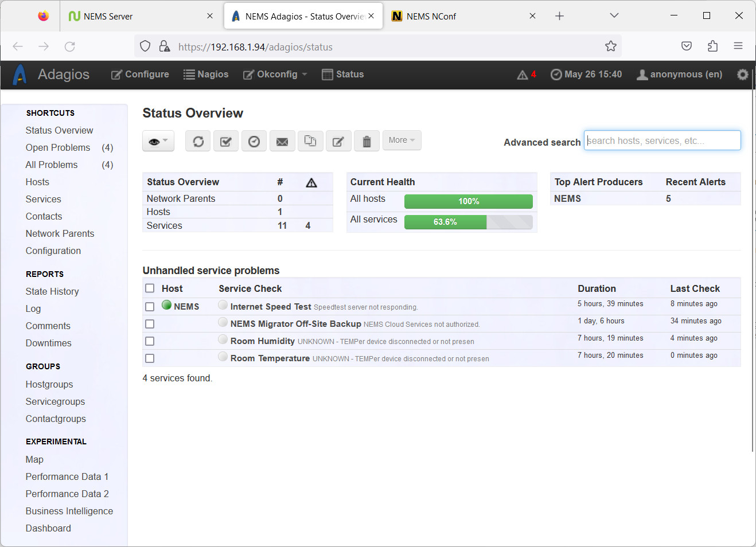This screenshot has width=756, height=547.
Task: Open Hostgroups in sidebar
Action: 49,384
